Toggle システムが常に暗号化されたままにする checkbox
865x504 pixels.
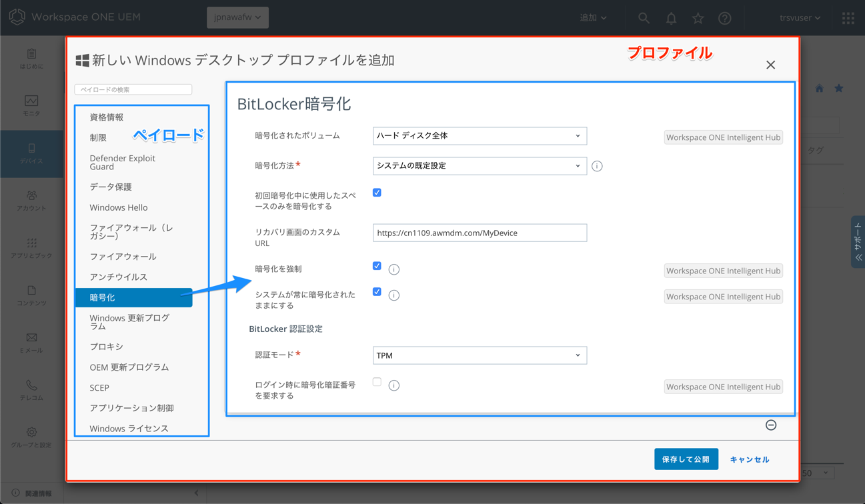(377, 292)
